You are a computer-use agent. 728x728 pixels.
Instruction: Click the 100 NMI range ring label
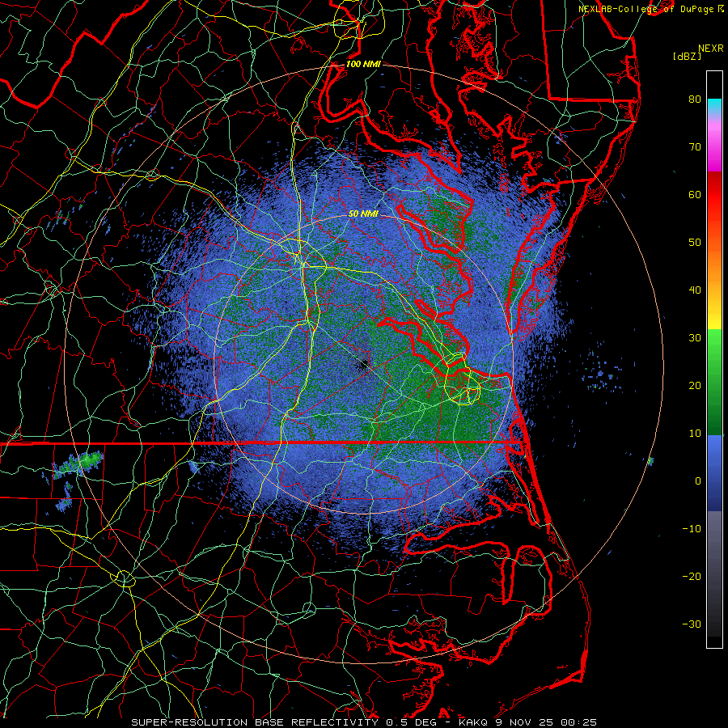click(x=363, y=64)
